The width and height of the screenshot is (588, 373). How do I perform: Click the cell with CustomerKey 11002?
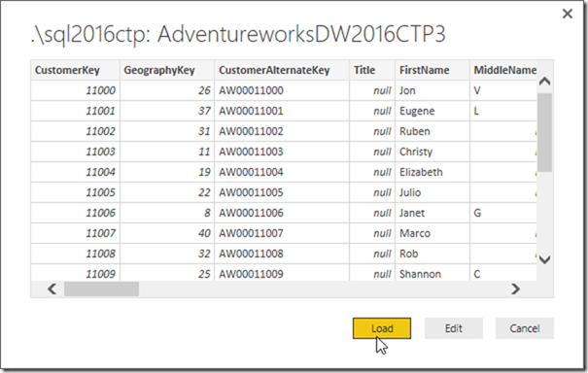coord(76,131)
